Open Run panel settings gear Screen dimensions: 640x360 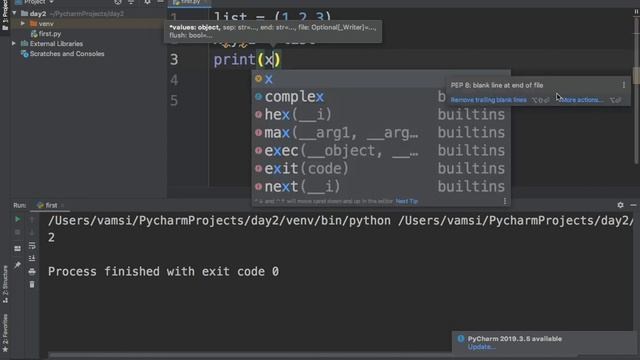[x=620, y=205]
